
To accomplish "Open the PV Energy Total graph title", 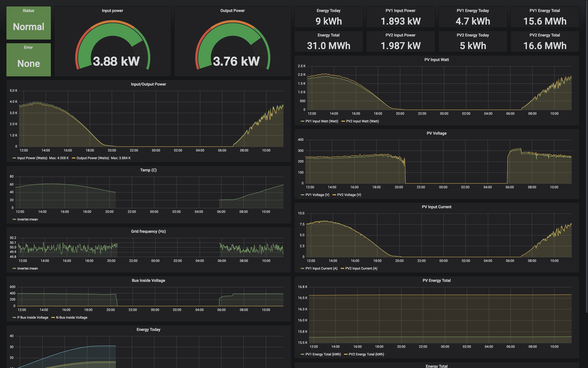I will tap(437, 281).
